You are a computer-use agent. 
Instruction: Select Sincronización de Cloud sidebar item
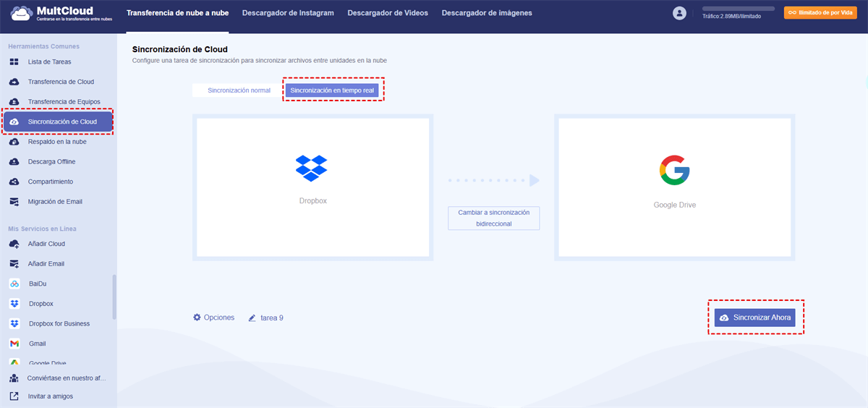(x=59, y=122)
